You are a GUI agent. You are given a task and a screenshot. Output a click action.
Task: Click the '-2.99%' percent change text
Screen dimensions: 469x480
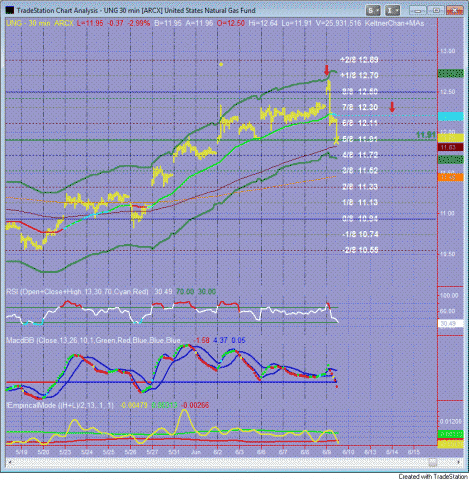[x=138, y=23]
